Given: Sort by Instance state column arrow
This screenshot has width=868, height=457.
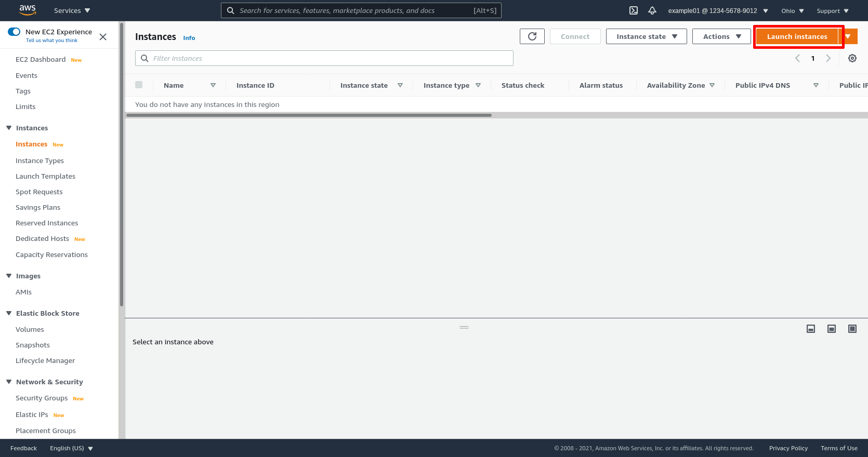Looking at the screenshot, I should coord(400,85).
